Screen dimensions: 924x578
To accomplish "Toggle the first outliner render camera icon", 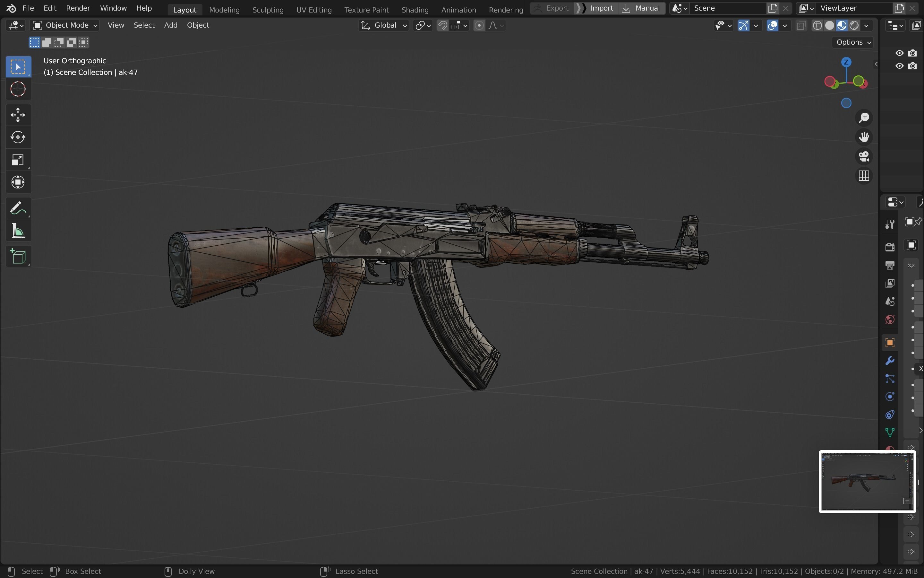I will point(913,53).
